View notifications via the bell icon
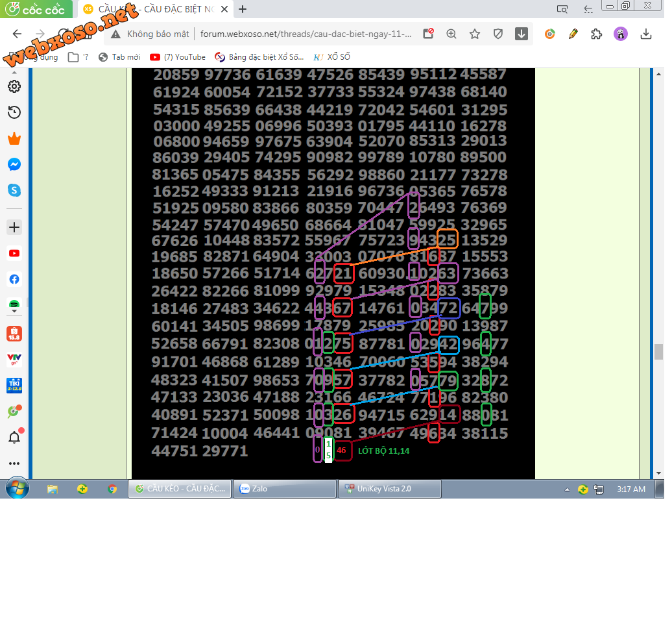The image size is (672, 618). [x=14, y=437]
